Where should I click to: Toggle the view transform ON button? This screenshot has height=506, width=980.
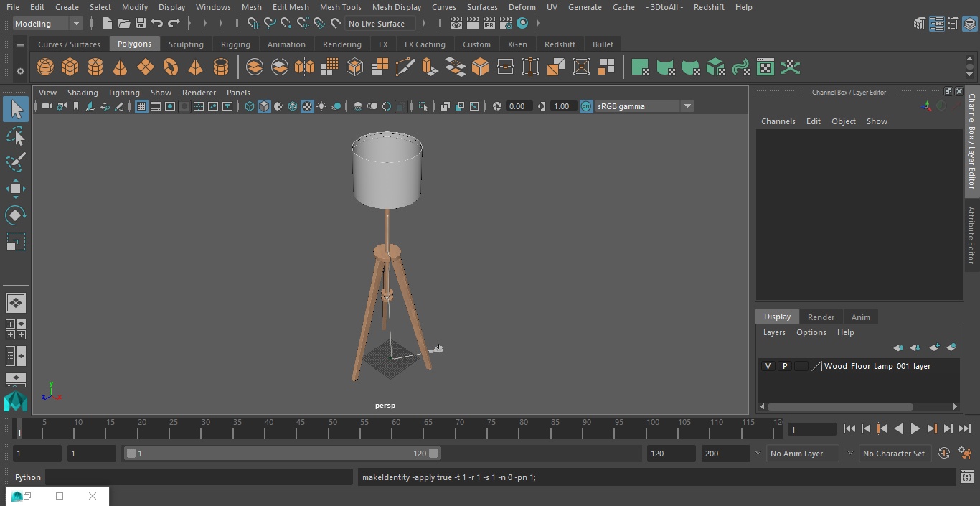[x=586, y=106]
